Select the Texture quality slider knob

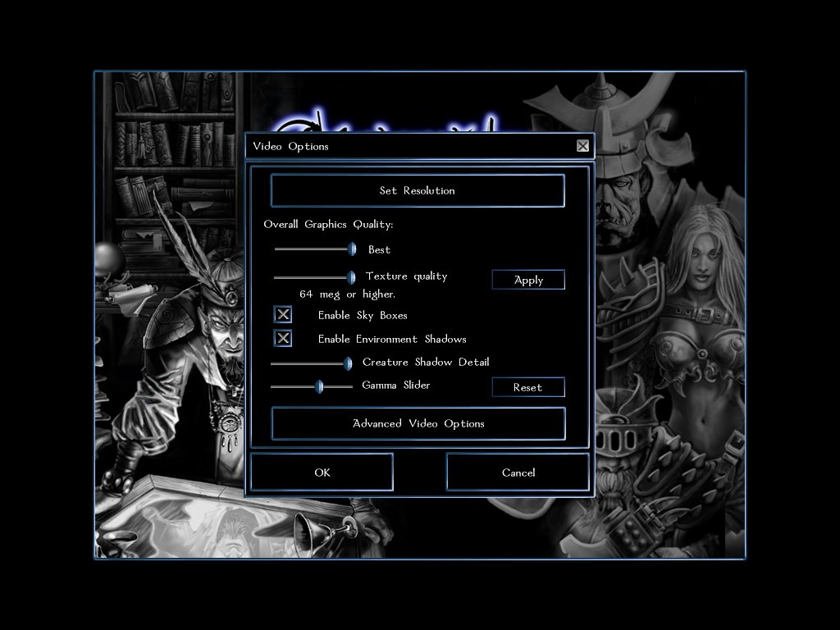pyautogui.click(x=351, y=277)
